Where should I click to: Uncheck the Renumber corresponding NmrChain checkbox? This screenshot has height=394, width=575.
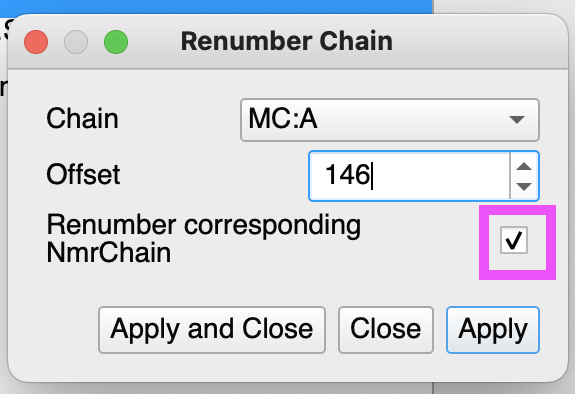pos(514,240)
